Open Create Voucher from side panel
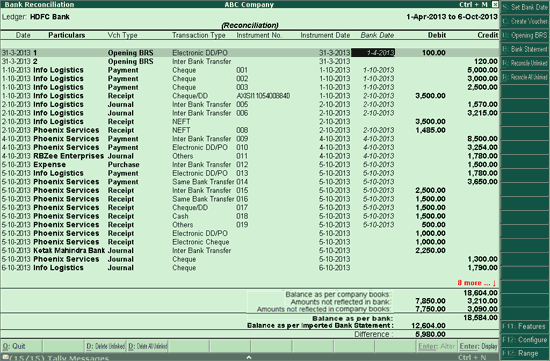 [x=525, y=21]
